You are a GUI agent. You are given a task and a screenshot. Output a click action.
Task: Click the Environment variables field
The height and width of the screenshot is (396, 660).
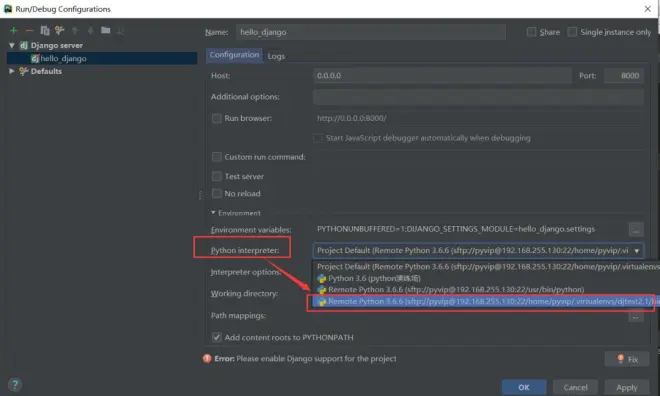[469, 229]
